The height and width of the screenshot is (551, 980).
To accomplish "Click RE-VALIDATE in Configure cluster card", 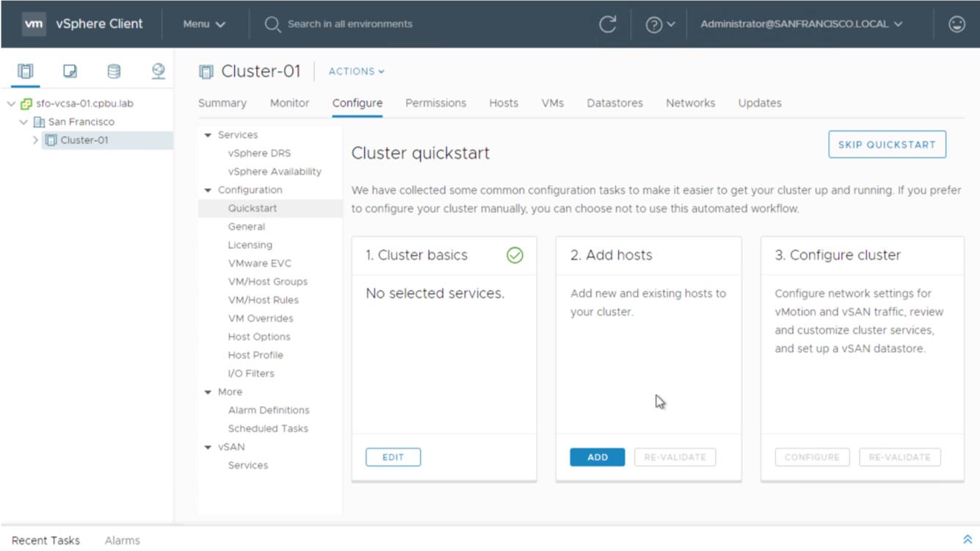I will (x=900, y=457).
